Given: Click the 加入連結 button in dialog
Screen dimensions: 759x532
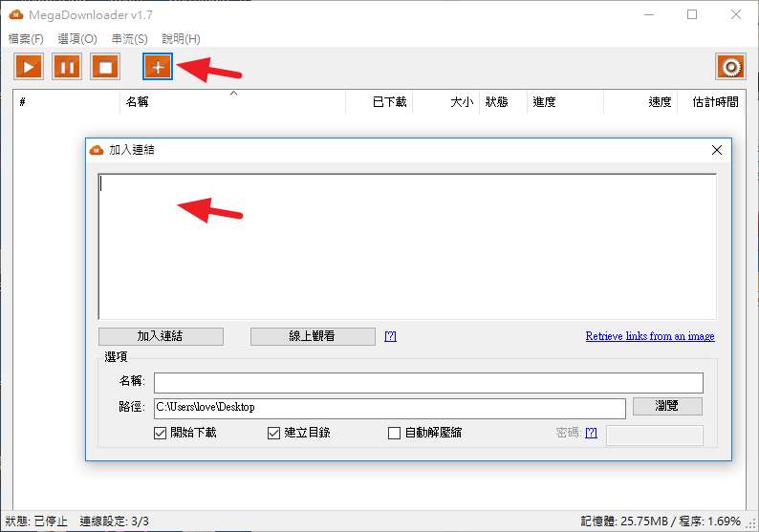Looking at the screenshot, I should point(161,336).
